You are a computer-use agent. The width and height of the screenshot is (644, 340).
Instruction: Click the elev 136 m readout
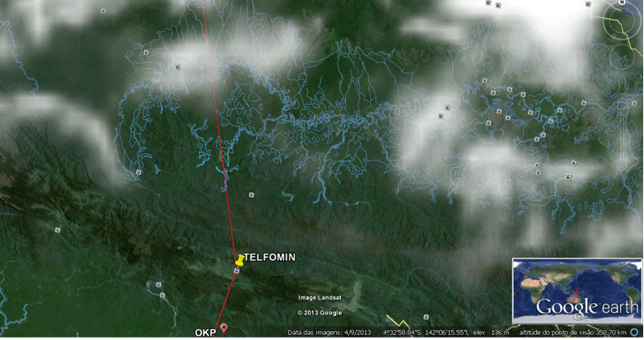[492, 333]
